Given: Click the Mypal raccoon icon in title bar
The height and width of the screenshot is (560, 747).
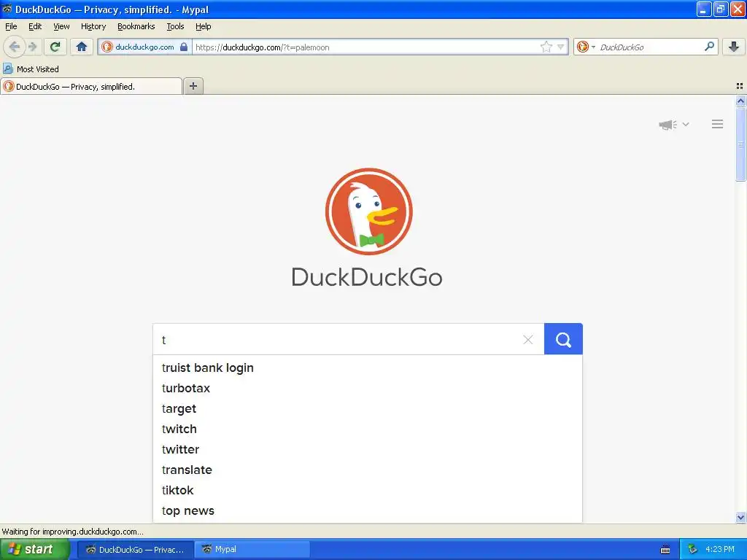Looking at the screenshot, I should (x=7, y=9).
